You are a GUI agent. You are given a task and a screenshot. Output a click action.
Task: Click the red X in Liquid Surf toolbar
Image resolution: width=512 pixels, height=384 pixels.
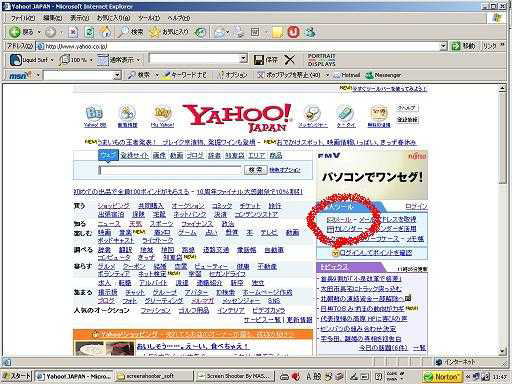coord(290,60)
